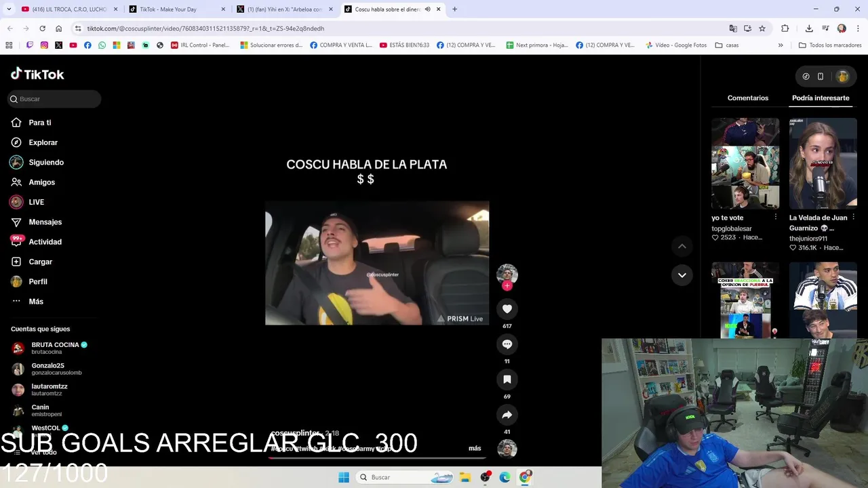
Task: Open the casas bookmark folder
Action: point(726,45)
